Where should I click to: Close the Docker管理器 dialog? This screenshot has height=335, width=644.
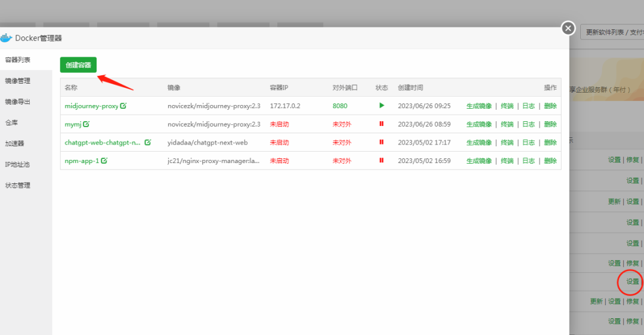pyautogui.click(x=568, y=28)
